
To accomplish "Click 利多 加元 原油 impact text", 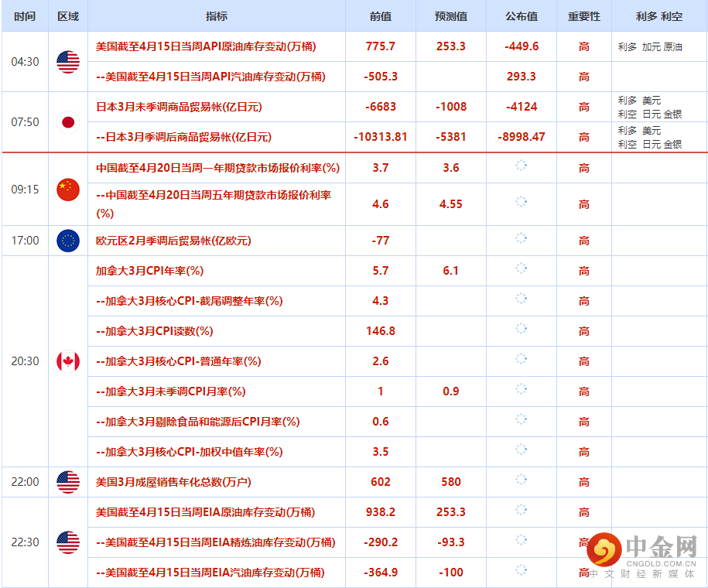I will click(x=650, y=47).
